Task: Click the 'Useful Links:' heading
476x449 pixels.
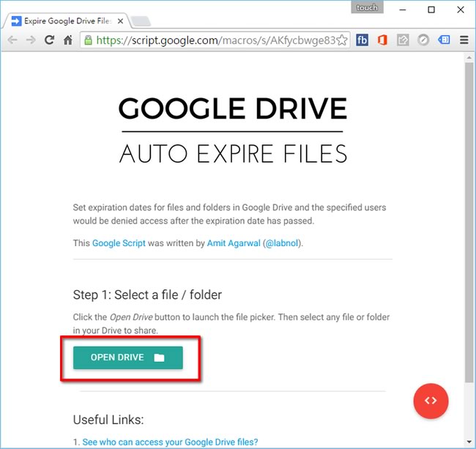Action: pos(108,420)
